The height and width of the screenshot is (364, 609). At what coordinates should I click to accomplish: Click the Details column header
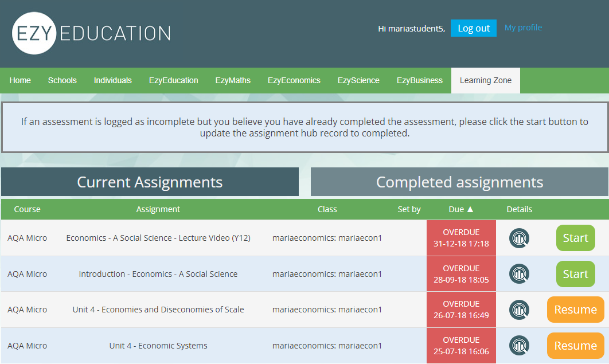point(520,209)
